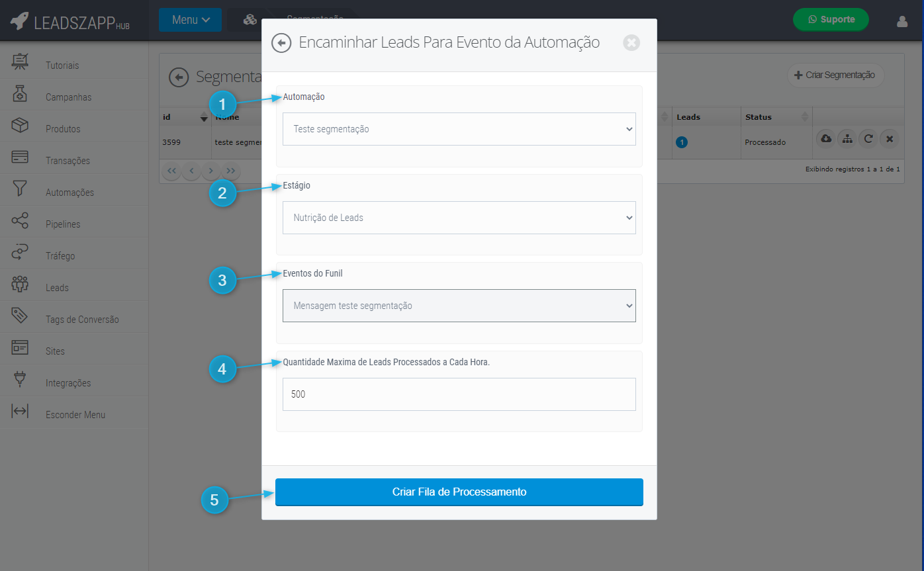Open Automações in the sidebar
The image size is (924, 571).
click(69, 193)
